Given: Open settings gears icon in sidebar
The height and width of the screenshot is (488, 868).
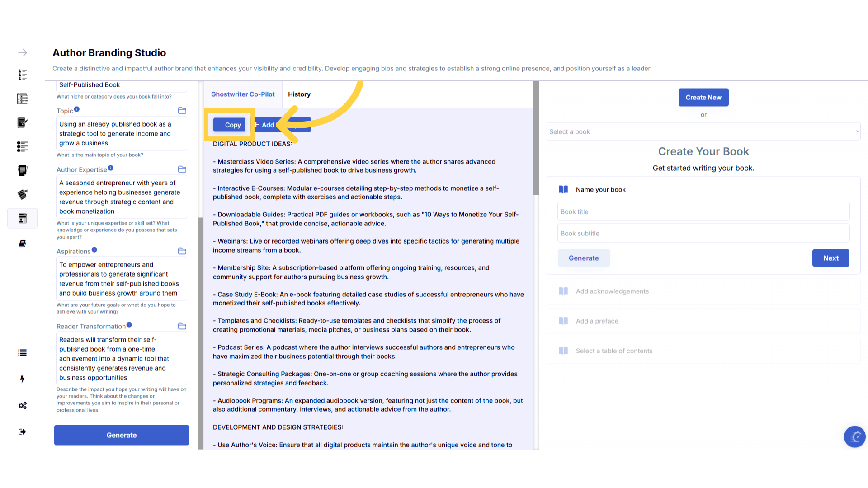Looking at the screenshot, I should (x=23, y=405).
